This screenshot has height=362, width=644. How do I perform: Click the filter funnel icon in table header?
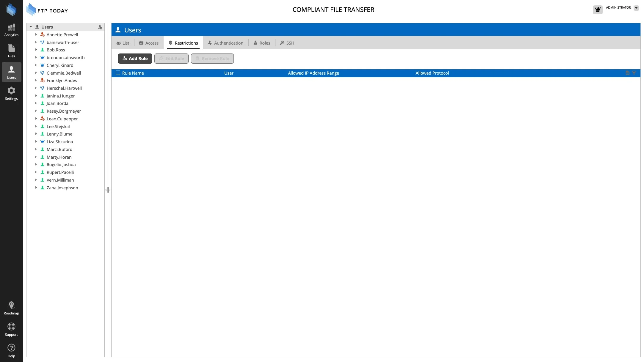pyautogui.click(x=634, y=73)
